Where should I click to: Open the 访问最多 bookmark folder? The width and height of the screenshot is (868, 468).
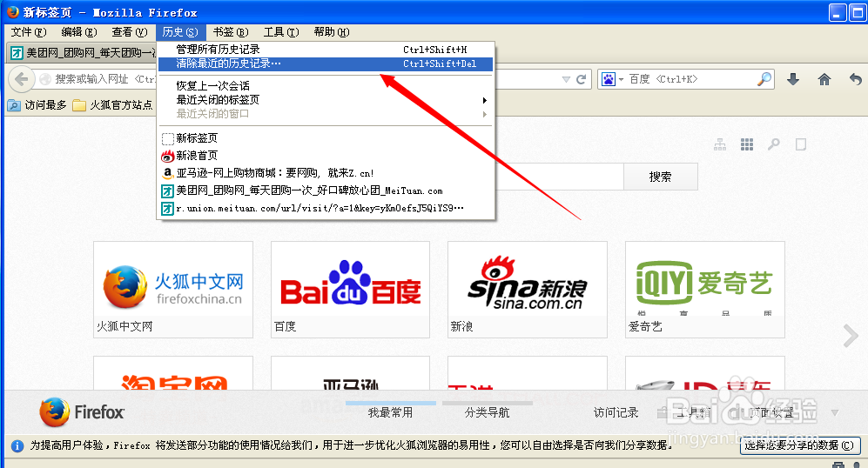(x=37, y=105)
